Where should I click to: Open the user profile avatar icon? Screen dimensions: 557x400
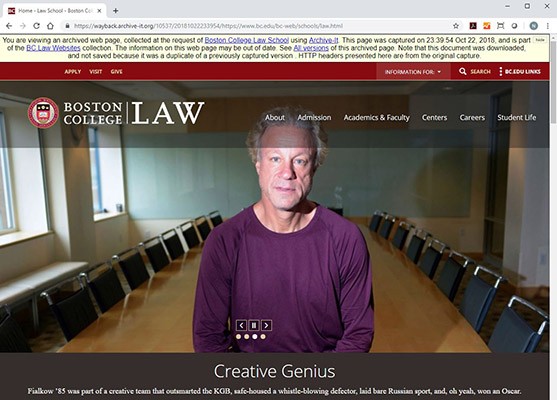pos(534,26)
